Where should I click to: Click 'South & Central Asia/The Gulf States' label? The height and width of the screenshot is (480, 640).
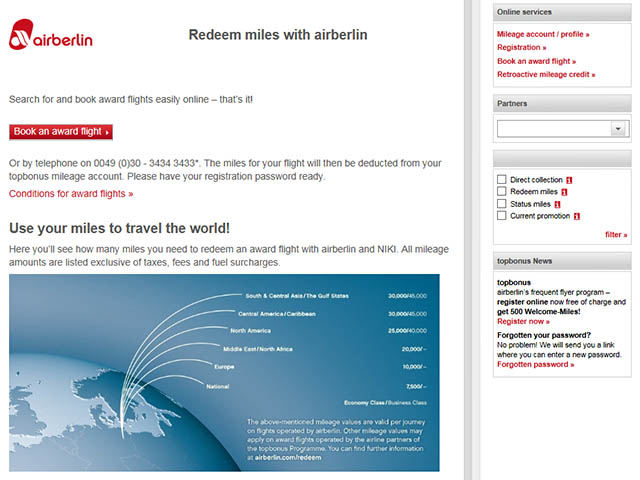point(297,296)
